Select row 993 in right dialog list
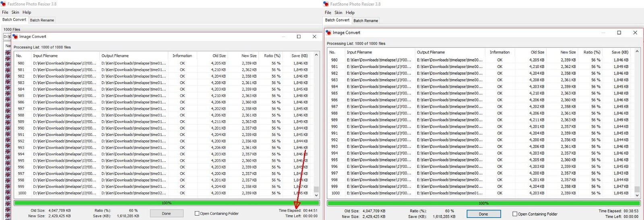The height and width of the screenshot is (220, 644). [481, 146]
